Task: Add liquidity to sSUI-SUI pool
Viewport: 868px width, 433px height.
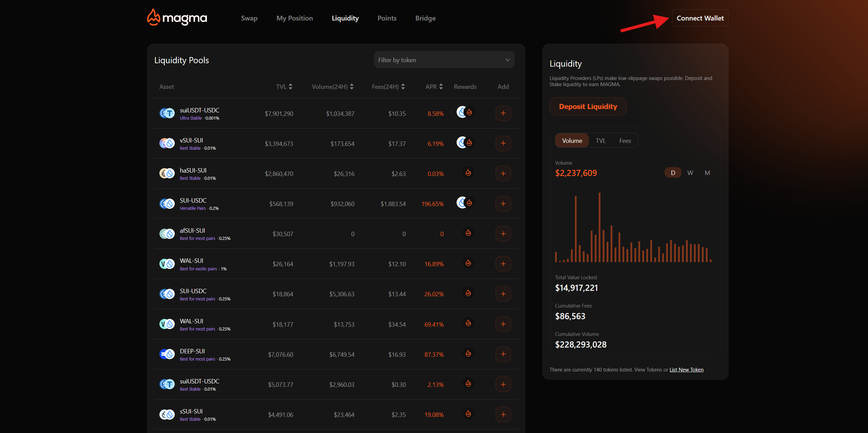Action: pyautogui.click(x=503, y=415)
